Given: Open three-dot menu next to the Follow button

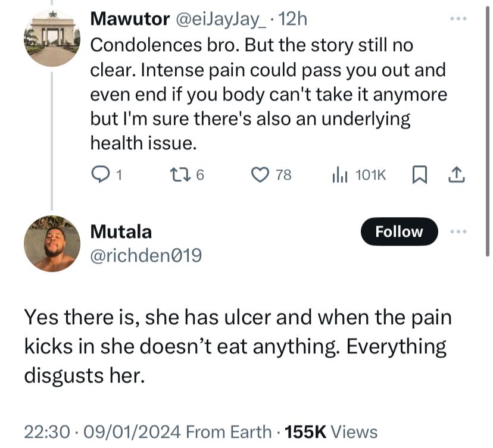Looking at the screenshot, I should 459,231.
